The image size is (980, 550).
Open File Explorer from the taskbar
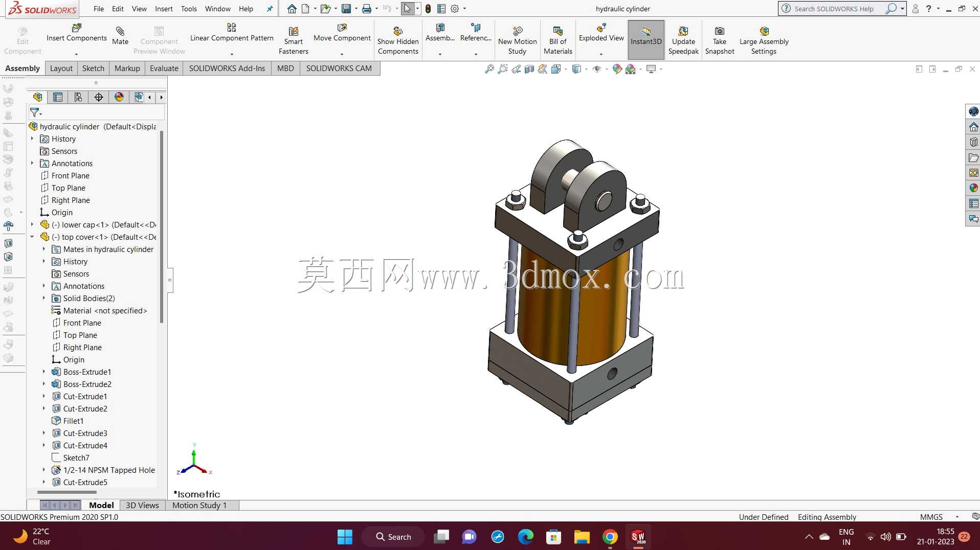pos(582,537)
